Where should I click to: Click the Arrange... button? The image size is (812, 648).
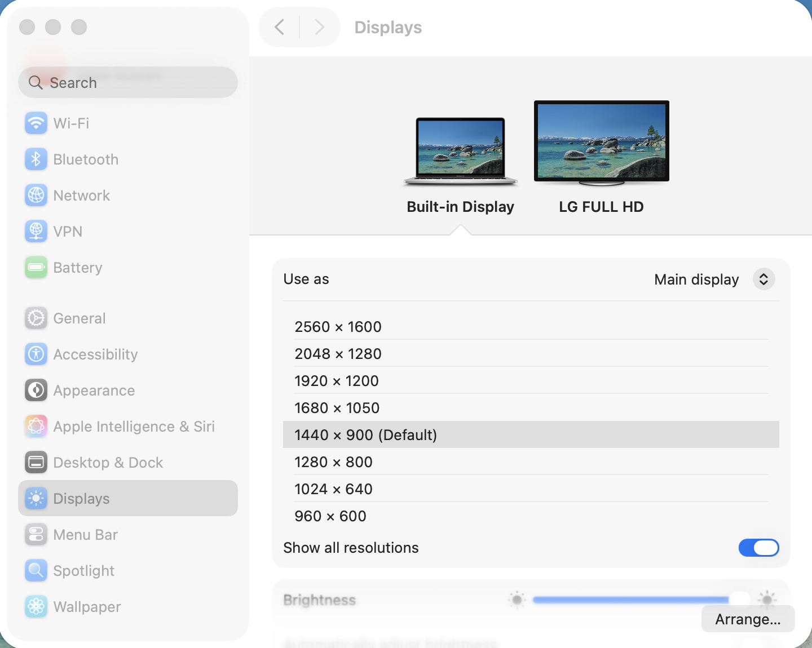[748, 619]
